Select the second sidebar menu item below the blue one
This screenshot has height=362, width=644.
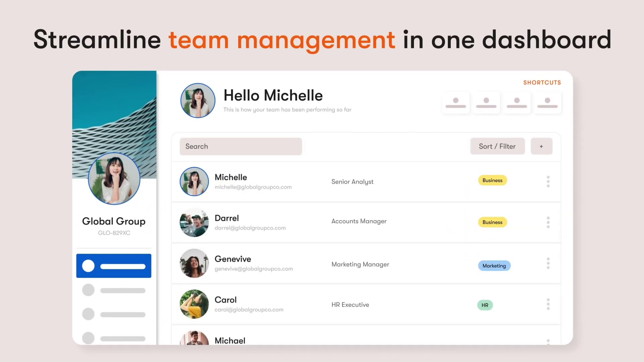pos(114,290)
